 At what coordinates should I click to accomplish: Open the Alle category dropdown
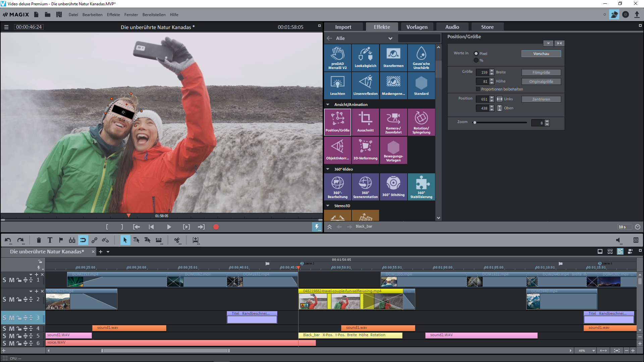click(390, 38)
